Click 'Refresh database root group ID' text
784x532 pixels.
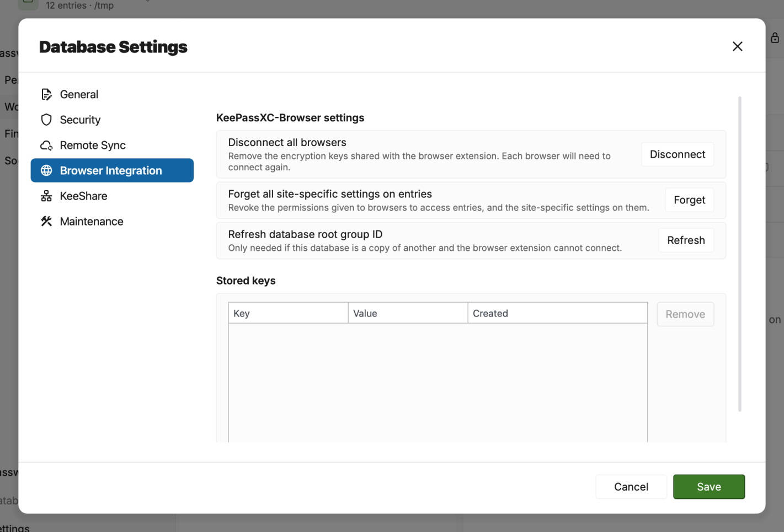pos(305,234)
